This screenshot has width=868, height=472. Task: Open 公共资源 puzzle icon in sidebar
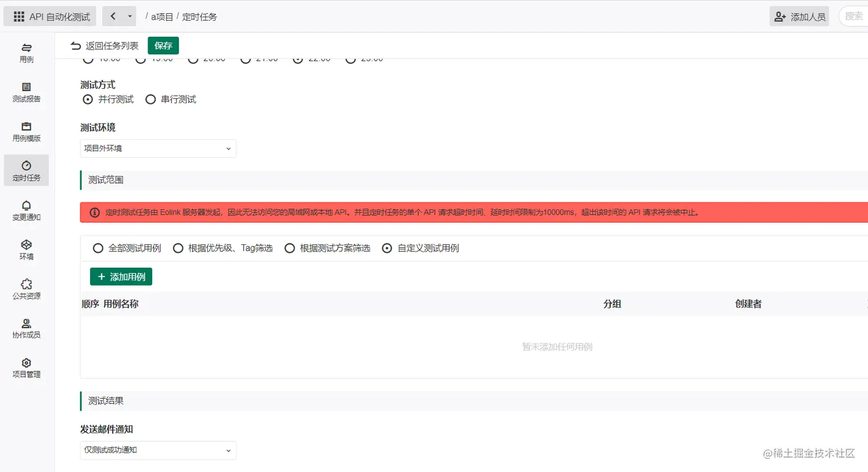coord(26,289)
